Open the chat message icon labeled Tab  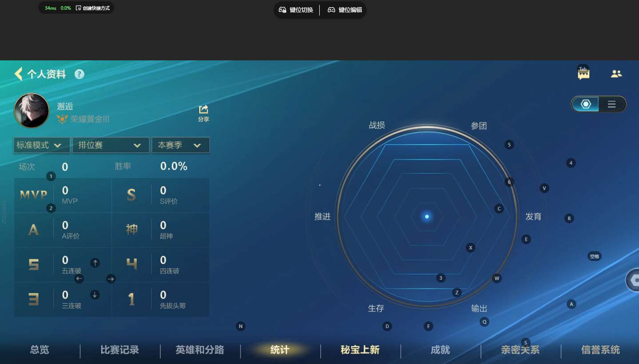583,74
